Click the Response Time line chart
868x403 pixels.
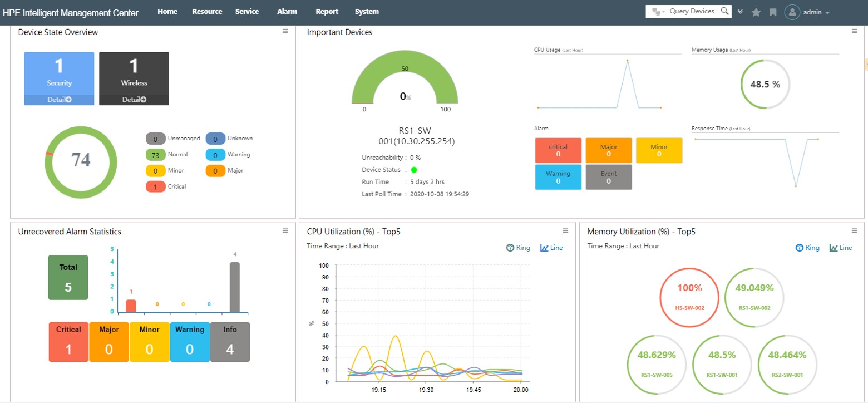(x=757, y=162)
